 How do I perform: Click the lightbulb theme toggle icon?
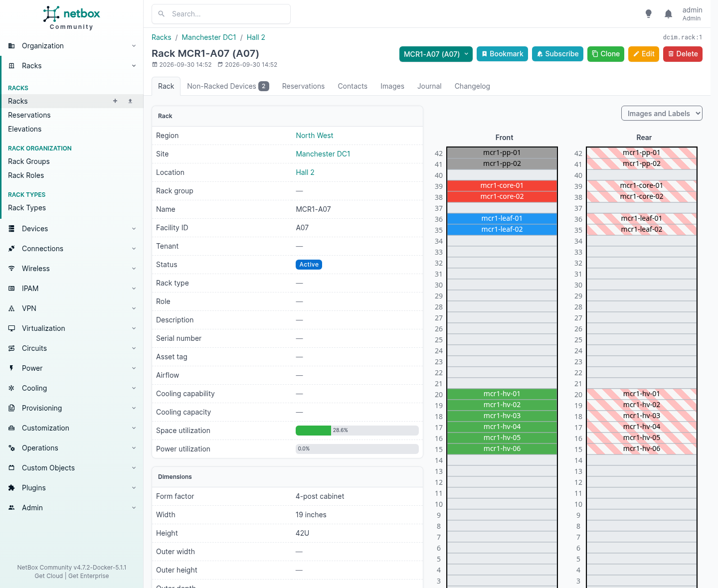[648, 14]
